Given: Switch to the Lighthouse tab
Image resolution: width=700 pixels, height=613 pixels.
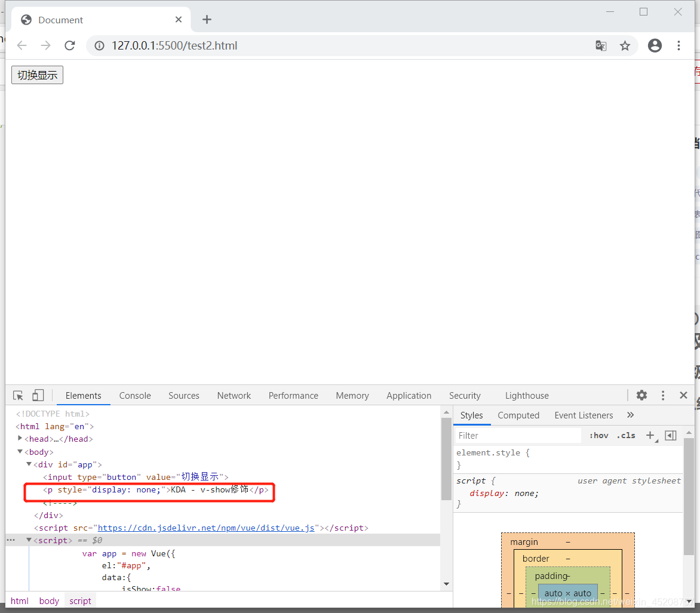Looking at the screenshot, I should (527, 396).
